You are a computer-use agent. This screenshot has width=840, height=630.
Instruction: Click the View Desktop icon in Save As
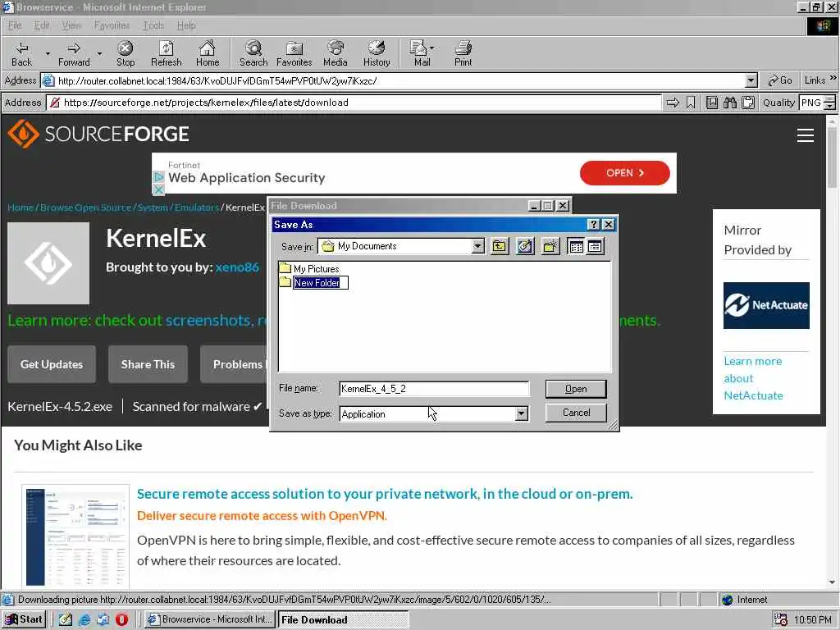(525, 246)
